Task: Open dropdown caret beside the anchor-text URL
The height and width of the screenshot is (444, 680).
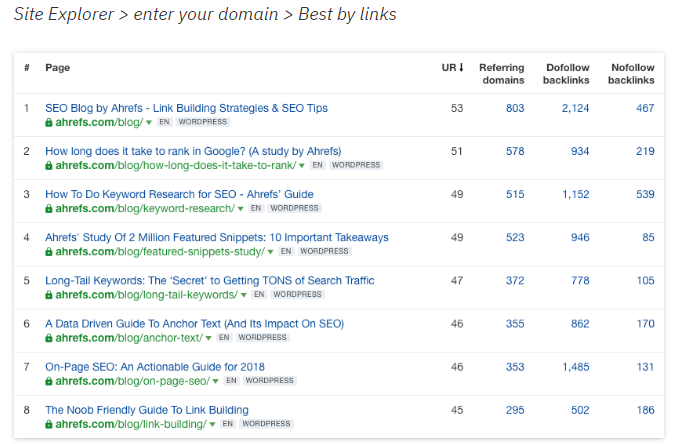Action: (x=208, y=338)
